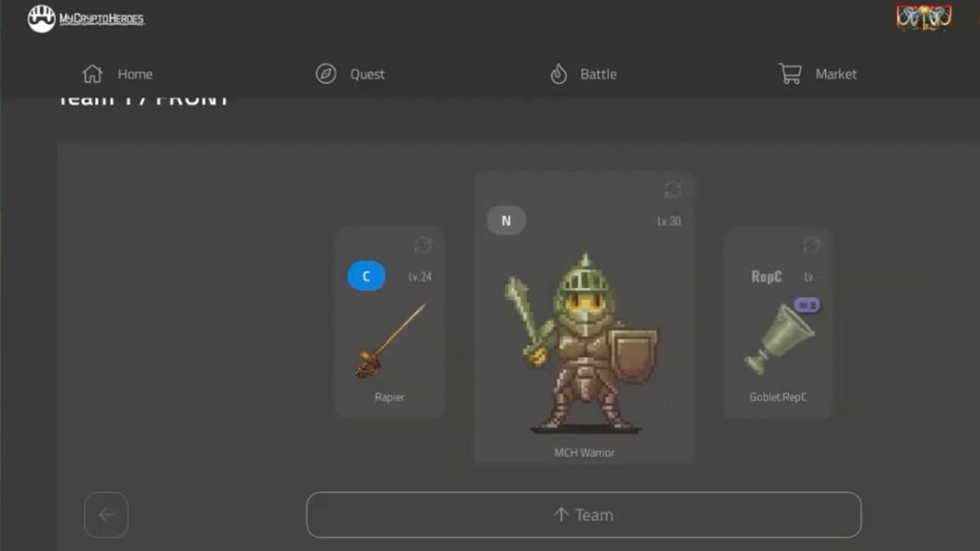This screenshot has height=551, width=980.
Task: Click the Team button
Action: (583, 515)
